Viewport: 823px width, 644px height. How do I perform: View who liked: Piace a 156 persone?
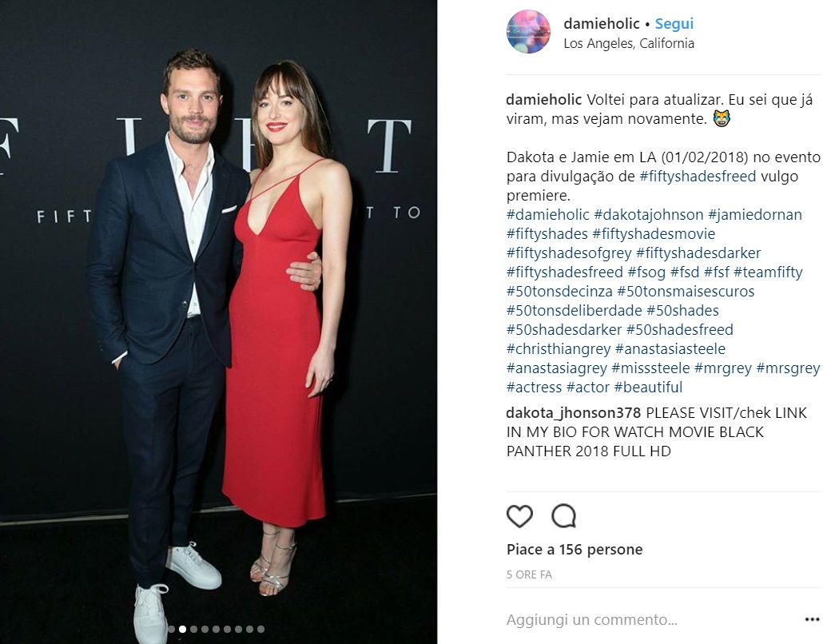pos(575,550)
